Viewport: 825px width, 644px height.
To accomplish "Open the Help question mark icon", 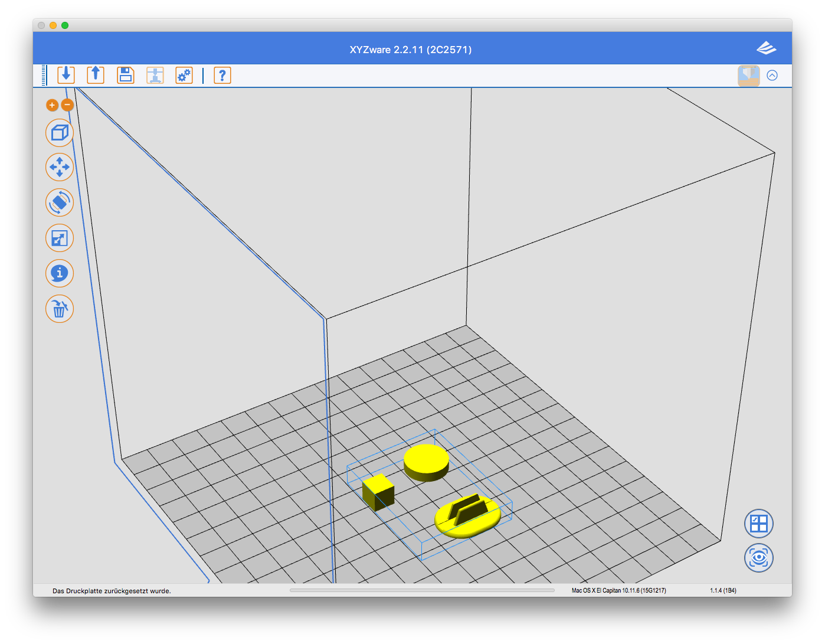I will (x=222, y=75).
